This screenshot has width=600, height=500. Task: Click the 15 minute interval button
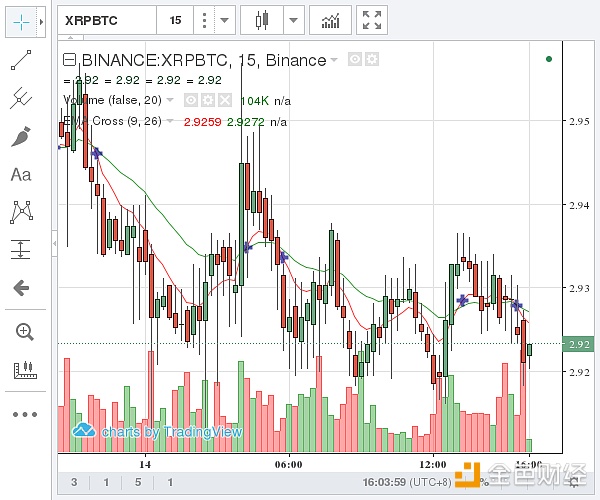coord(175,20)
